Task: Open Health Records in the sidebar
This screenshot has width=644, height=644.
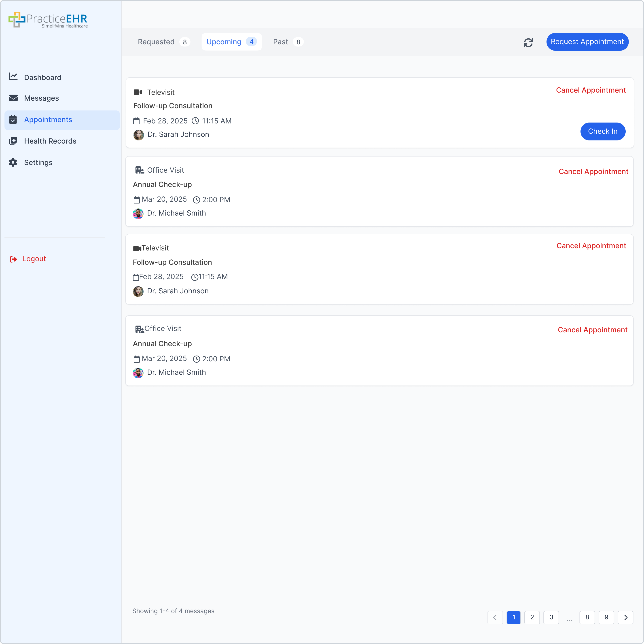Action: tap(50, 141)
